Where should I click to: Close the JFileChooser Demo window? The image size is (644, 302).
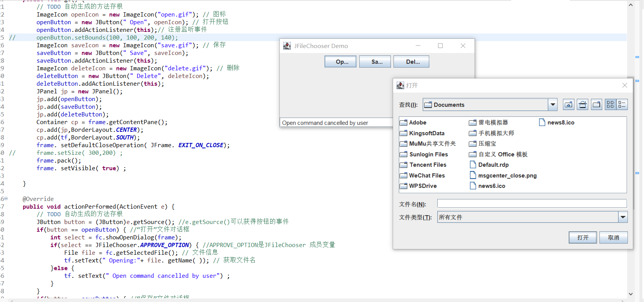pyautogui.click(x=463, y=46)
